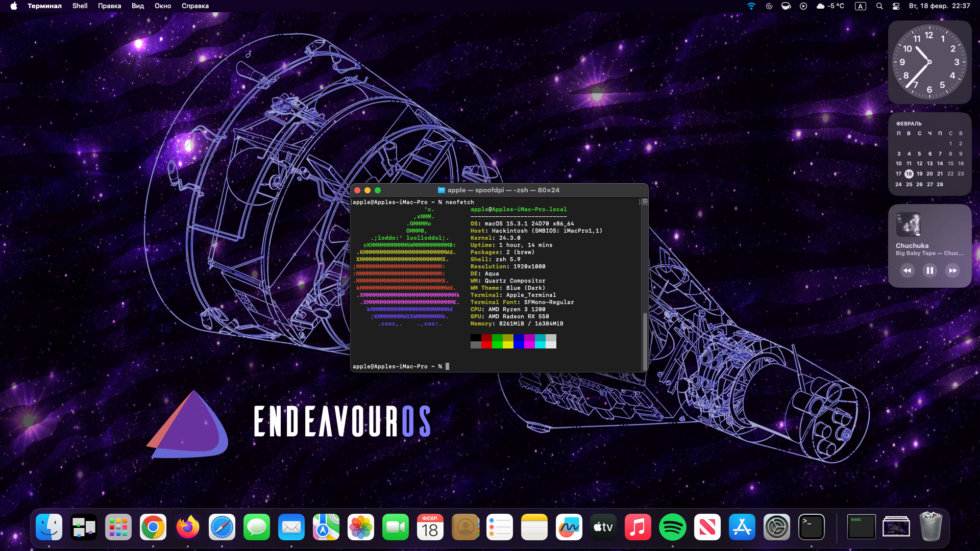Click the terminal split pane button
The height and width of the screenshot is (551, 980).
pos(645,202)
